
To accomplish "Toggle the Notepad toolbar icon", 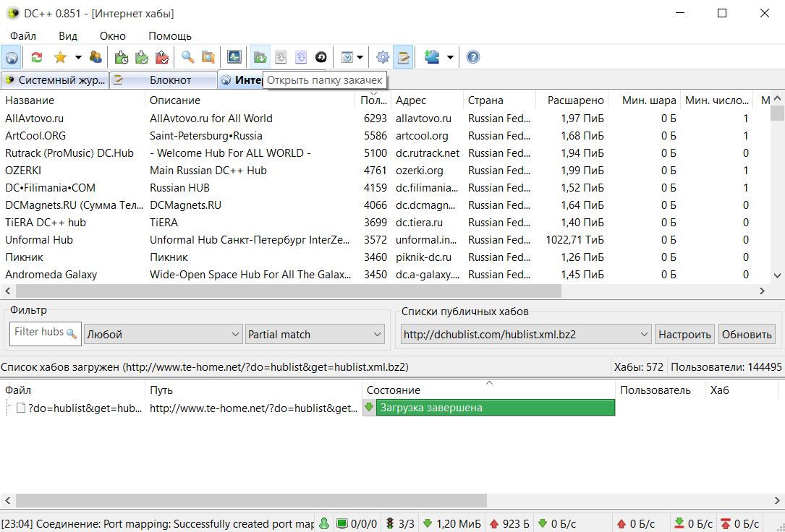I will pyautogui.click(x=403, y=58).
